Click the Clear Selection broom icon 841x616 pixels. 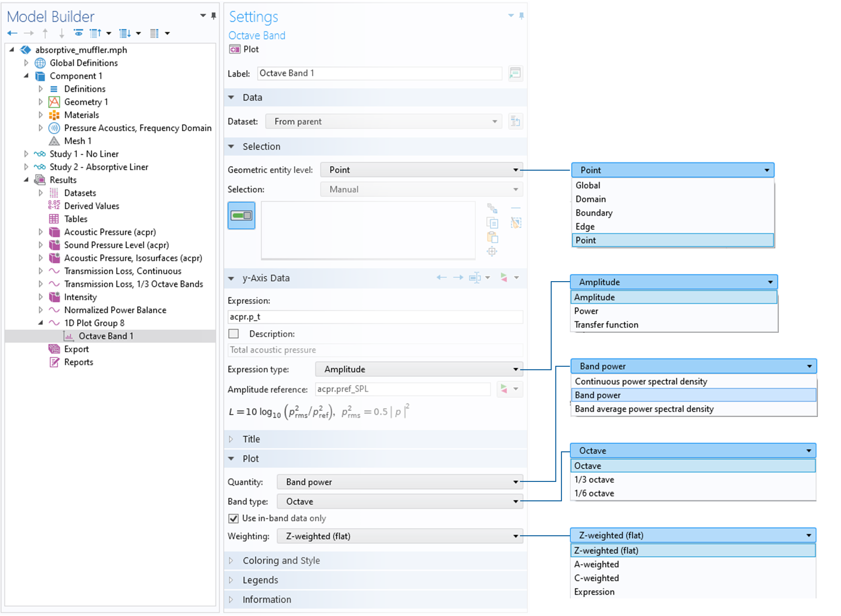tap(516, 223)
